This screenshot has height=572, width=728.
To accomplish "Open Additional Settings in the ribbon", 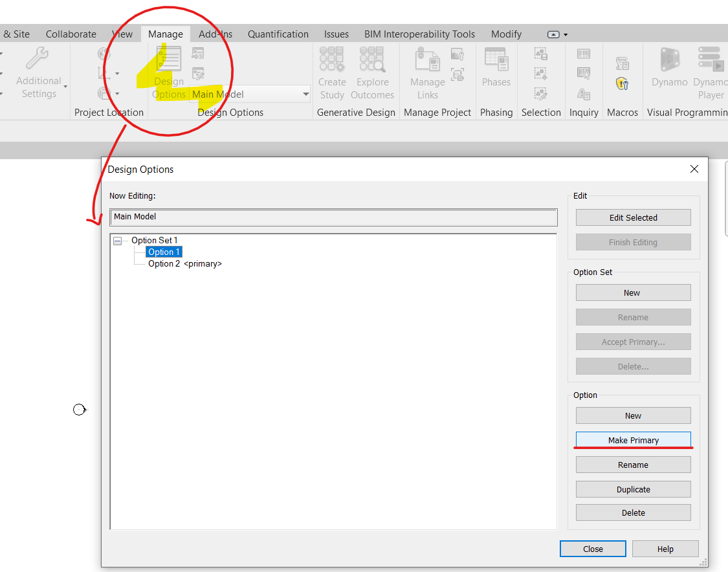I will pos(39,73).
